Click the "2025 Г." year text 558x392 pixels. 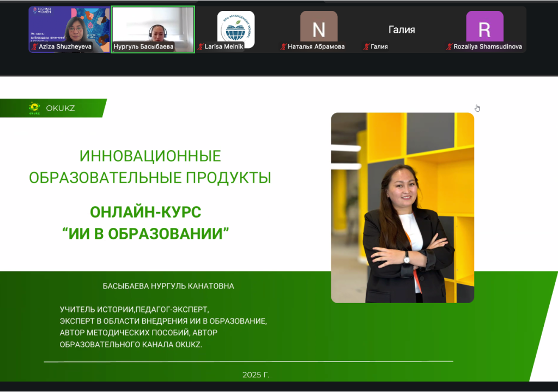(x=256, y=375)
